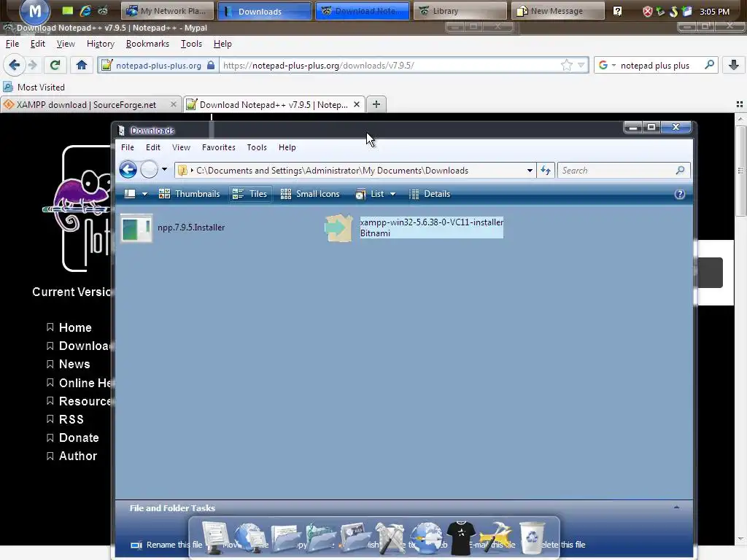
Task: Click the browser page vertical scrollbar
Action: (x=740, y=329)
